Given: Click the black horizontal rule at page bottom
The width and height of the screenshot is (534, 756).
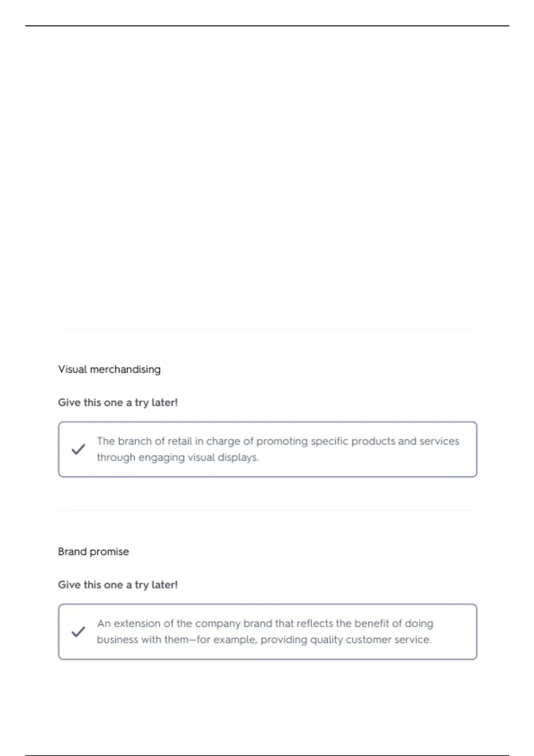Looking at the screenshot, I should (267, 755).
